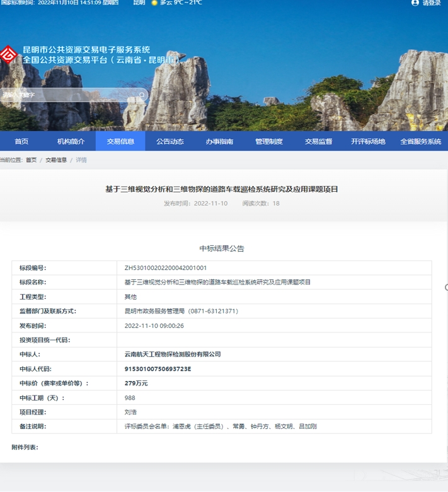Open the 交易监督 navigation tab
This screenshot has width=448, height=492.
(318, 141)
